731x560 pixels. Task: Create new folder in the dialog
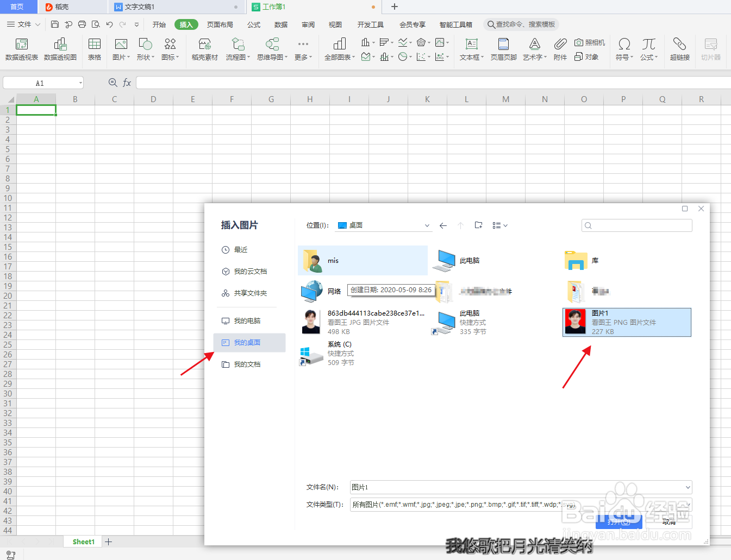(x=478, y=225)
